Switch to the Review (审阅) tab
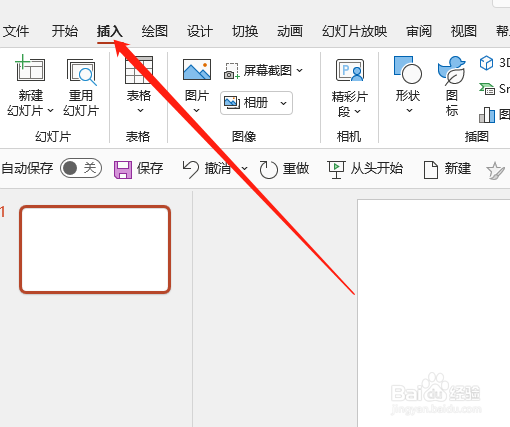The image size is (510, 427). pos(419,31)
